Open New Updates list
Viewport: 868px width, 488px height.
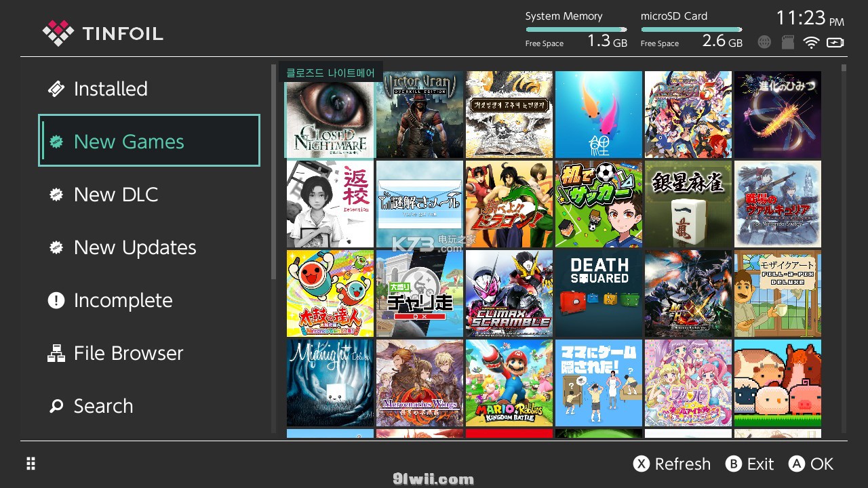[x=149, y=247]
